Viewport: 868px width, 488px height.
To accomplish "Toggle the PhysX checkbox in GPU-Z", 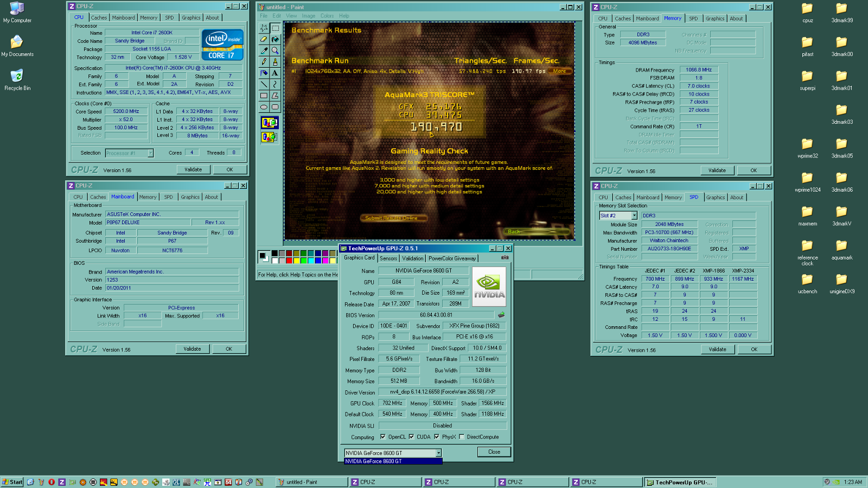I will pyautogui.click(x=437, y=436).
